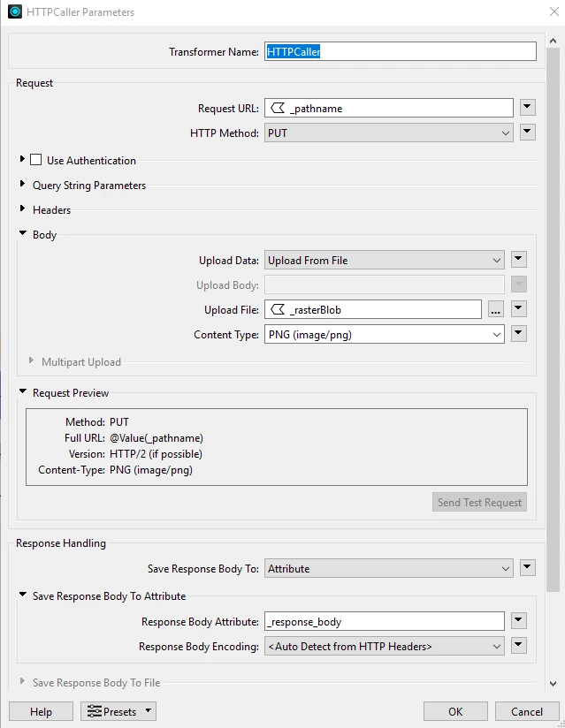The height and width of the screenshot is (728, 565).
Task: Expand the Use Authentication section
Action: (x=22, y=159)
